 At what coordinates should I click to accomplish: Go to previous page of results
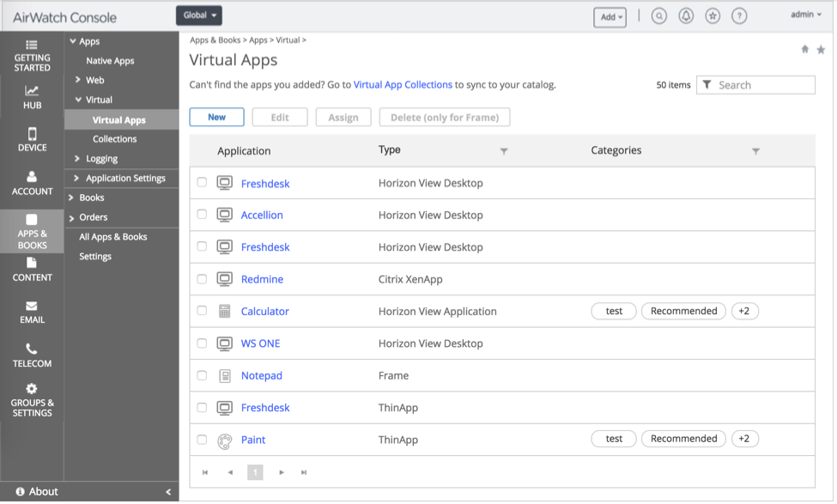(x=230, y=472)
